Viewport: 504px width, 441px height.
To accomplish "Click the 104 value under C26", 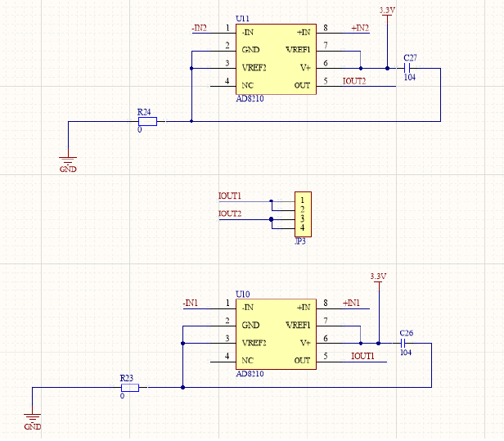I will [x=406, y=353].
